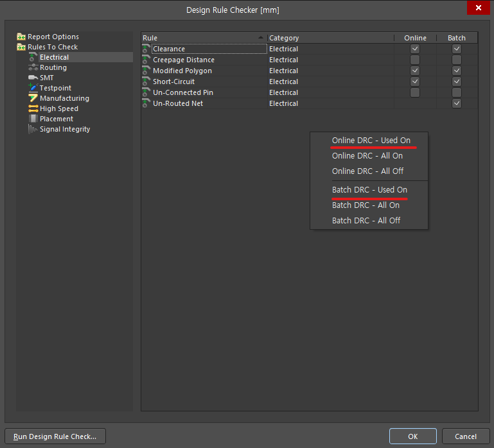
Task: Sort by the Rule column header
Action: [x=204, y=38]
